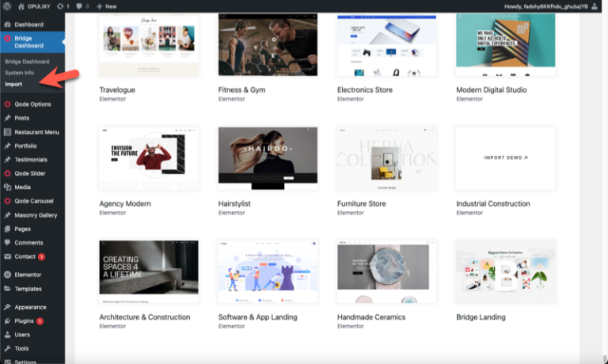
Task: Select Import under Bridge Dashboard
Action: (x=13, y=84)
